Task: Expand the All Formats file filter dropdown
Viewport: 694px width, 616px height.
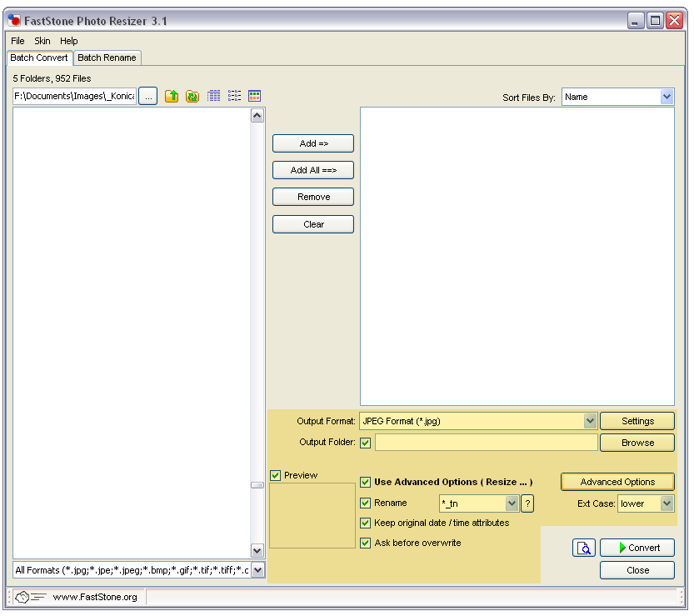Action: click(257, 570)
